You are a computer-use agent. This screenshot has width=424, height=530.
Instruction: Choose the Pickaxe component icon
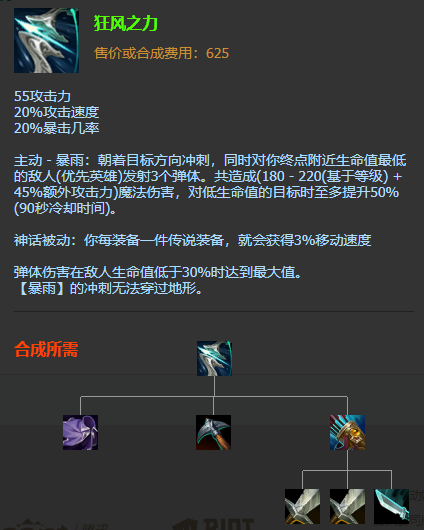[213, 432]
